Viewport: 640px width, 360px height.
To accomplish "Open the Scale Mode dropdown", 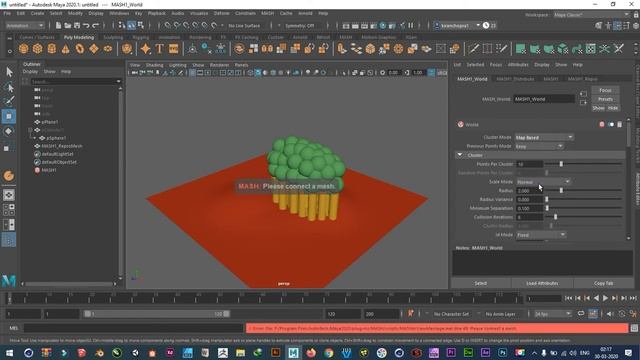I will pyautogui.click(x=543, y=182).
